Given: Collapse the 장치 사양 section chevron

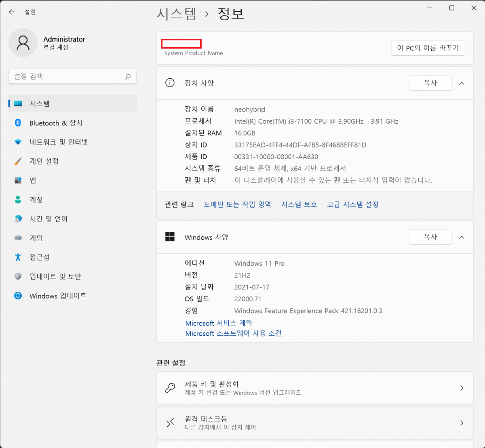Looking at the screenshot, I should [462, 83].
